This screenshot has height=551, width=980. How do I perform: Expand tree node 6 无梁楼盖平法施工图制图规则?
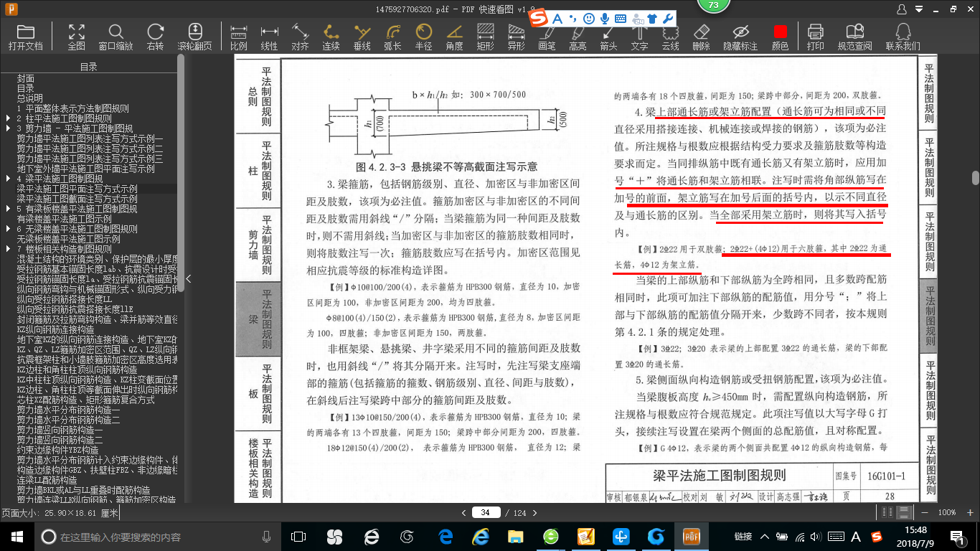(x=9, y=229)
